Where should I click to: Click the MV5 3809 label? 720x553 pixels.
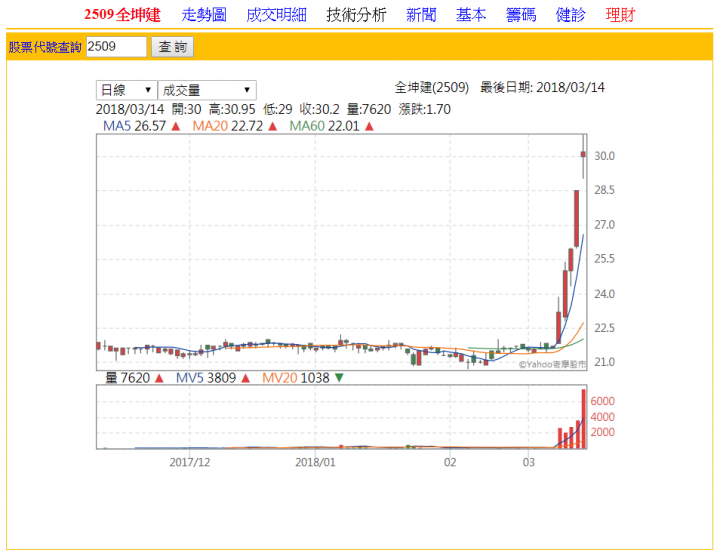pyautogui.click(x=206, y=378)
